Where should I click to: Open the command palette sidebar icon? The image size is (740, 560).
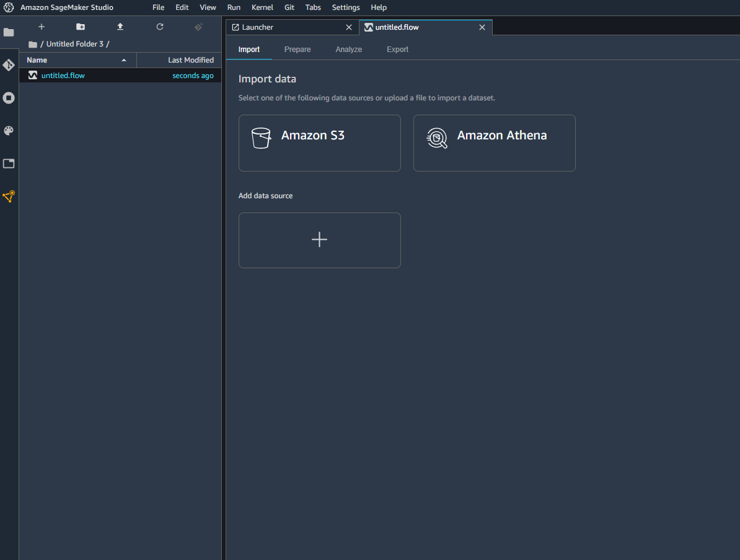[9, 131]
